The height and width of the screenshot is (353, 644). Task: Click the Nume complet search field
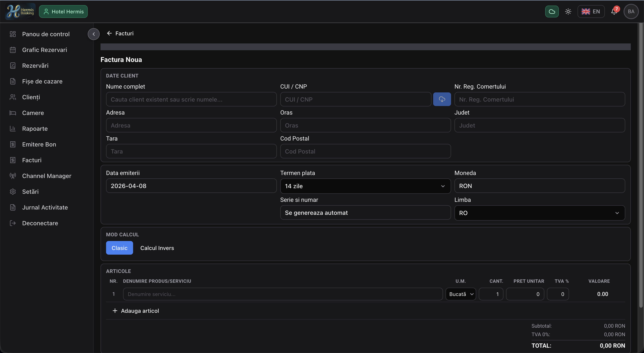coord(191,99)
